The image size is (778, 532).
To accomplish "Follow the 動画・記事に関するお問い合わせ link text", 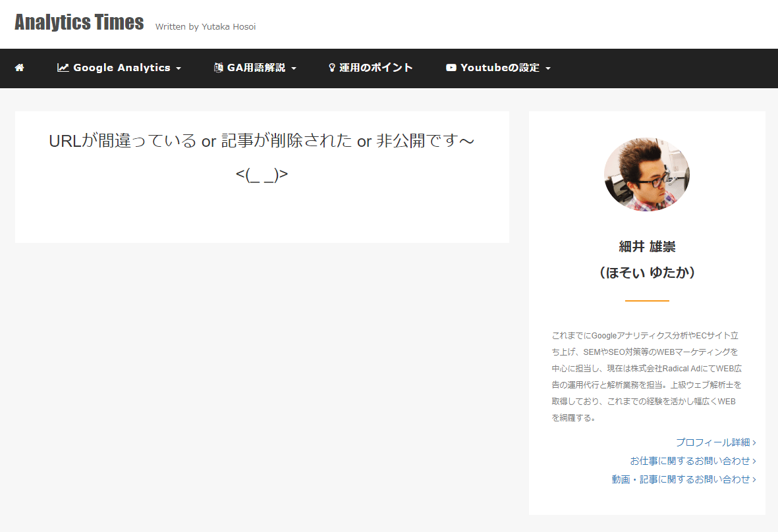I will click(x=681, y=479).
